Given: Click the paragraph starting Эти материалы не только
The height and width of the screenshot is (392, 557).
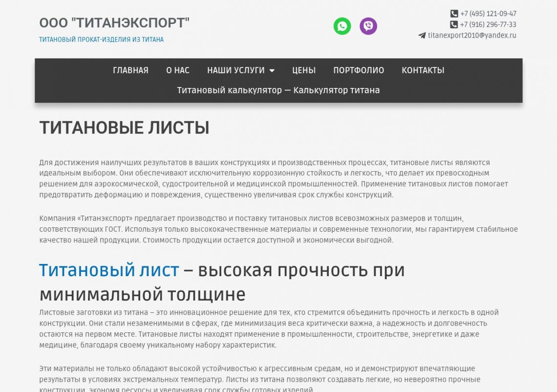Looking at the screenshot, I should (259, 379).
